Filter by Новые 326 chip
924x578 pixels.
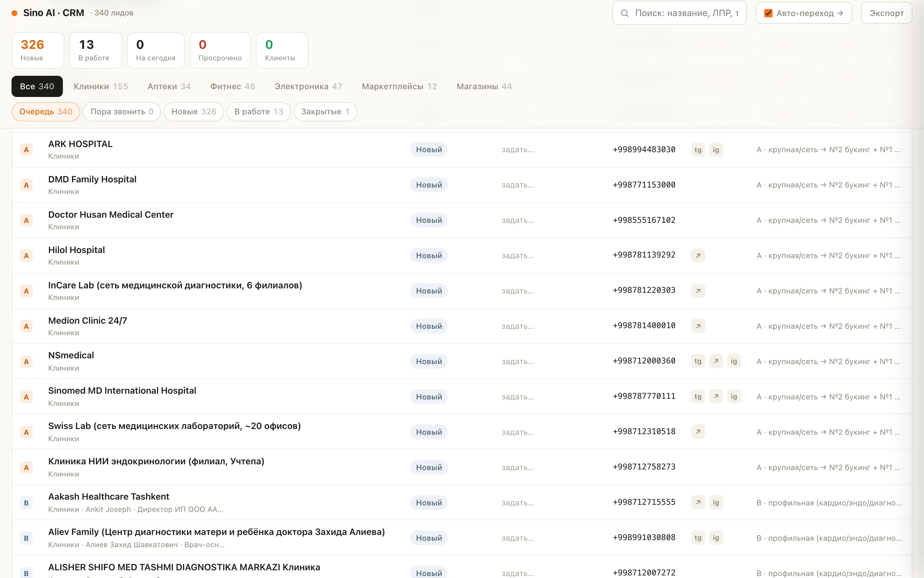coord(193,112)
